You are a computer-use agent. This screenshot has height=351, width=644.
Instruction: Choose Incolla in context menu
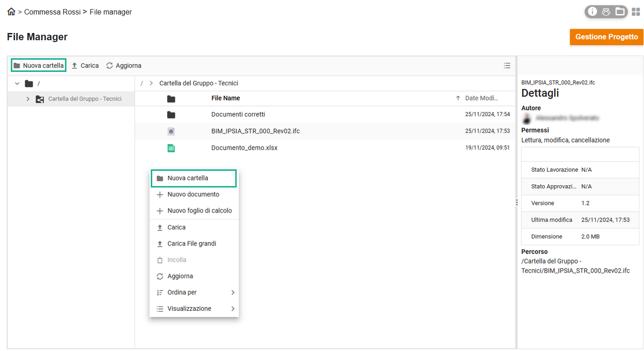[x=194, y=260]
